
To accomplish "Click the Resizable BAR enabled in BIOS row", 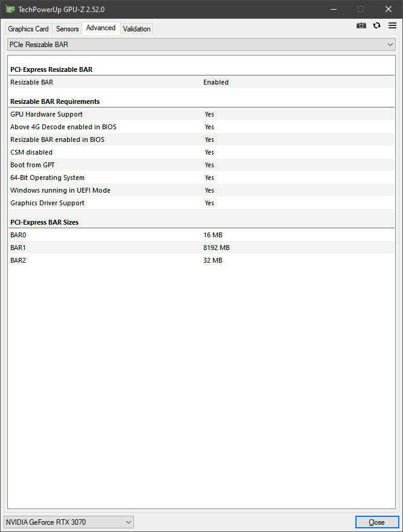I will click(201, 139).
